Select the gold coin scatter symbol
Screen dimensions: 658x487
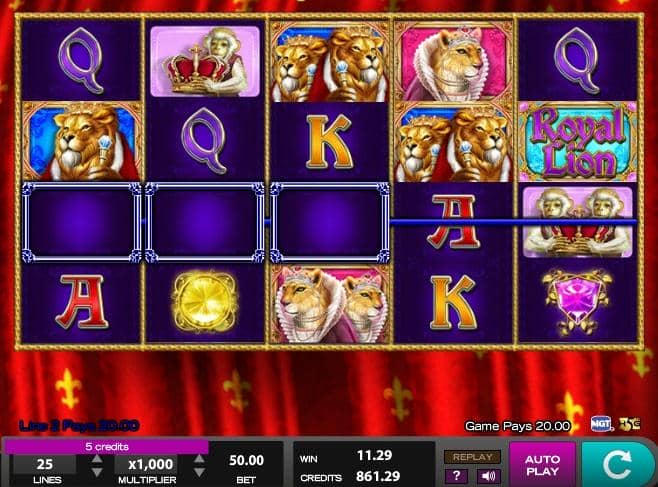pos(204,302)
